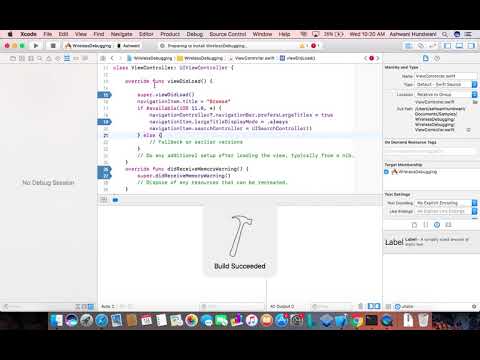Open the Type dropdown Default - Swift Source
480x360 pixels.
pyautogui.click(x=446, y=85)
